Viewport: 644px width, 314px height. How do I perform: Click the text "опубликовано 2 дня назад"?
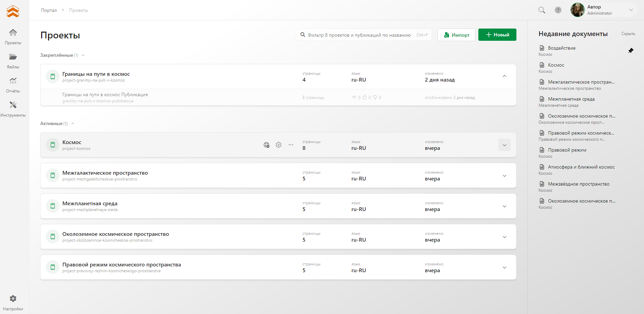click(x=450, y=98)
